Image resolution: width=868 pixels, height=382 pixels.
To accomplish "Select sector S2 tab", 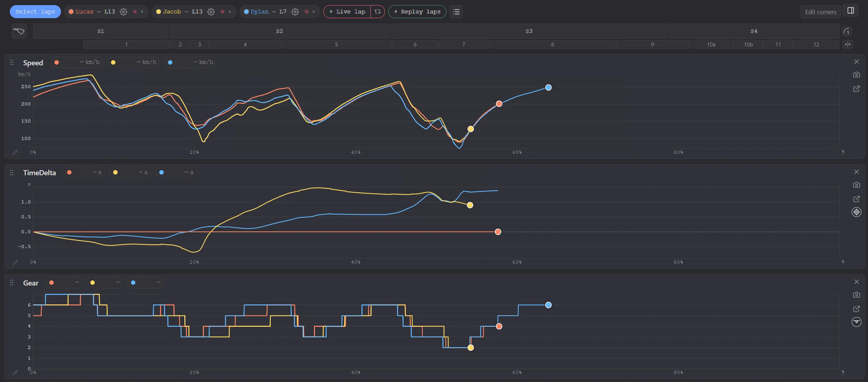I will point(280,31).
